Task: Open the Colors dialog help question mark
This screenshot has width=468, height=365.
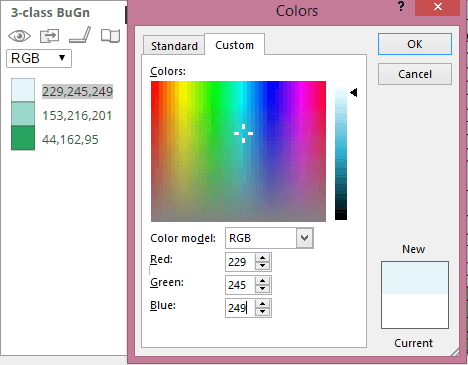Action: [401, 6]
